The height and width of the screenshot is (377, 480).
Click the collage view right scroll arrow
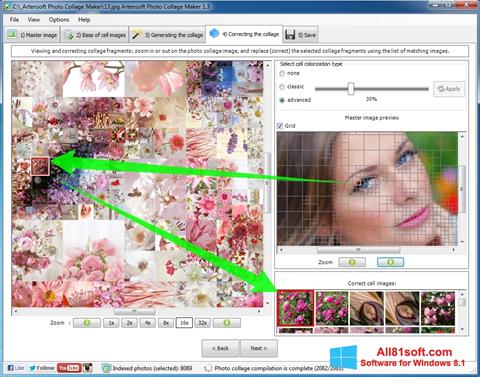click(259, 311)
